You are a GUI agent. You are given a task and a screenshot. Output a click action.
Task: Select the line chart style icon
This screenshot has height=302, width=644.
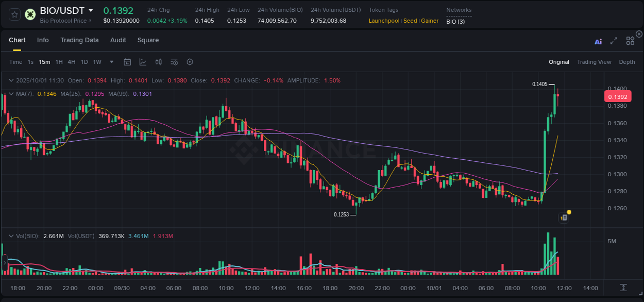click(143, 62)
